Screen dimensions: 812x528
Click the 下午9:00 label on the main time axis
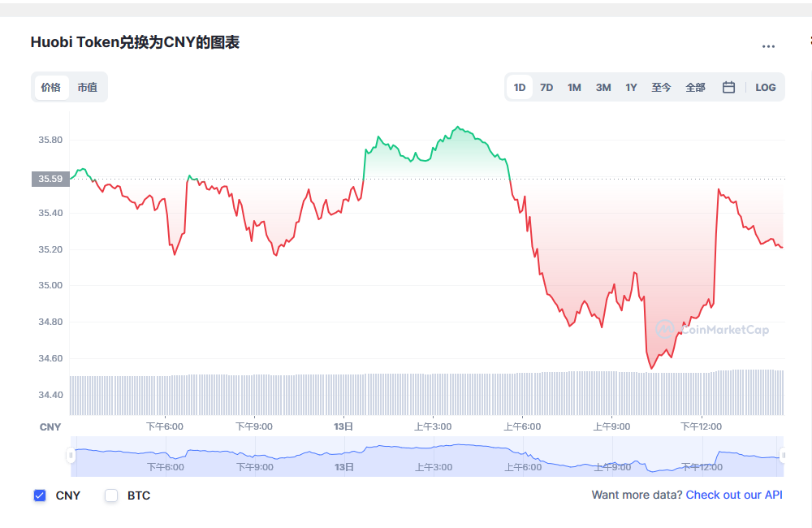(254, 426)
